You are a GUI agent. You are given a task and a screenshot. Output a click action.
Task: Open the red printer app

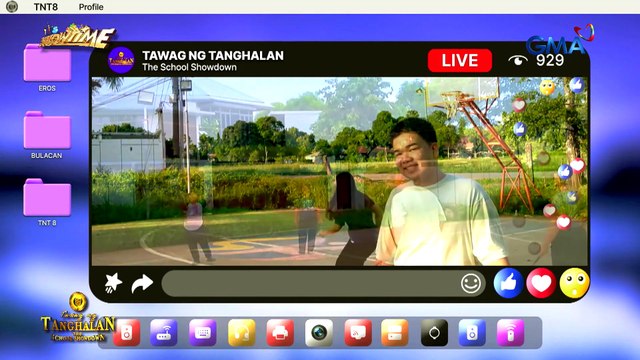click(x=280, y=333)
